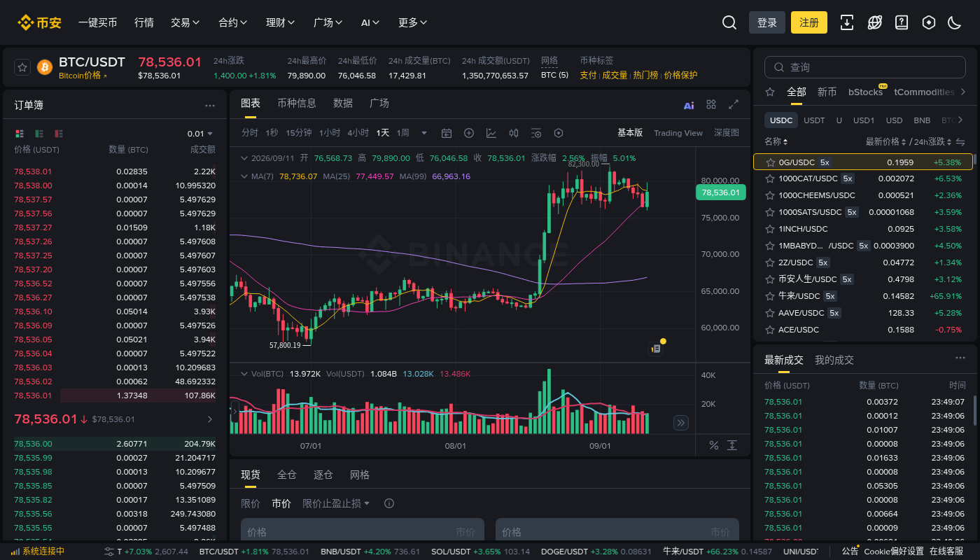The width and height of the screenshot is (980, 560).
Task: Toggle favorite star for 0G/USDC
Action: (770, 162)
